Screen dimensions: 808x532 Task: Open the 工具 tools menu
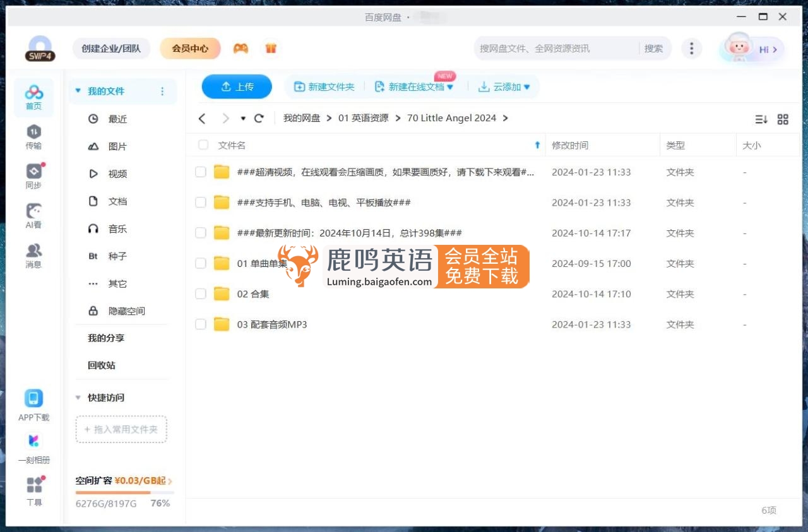(x=34, y=490)
